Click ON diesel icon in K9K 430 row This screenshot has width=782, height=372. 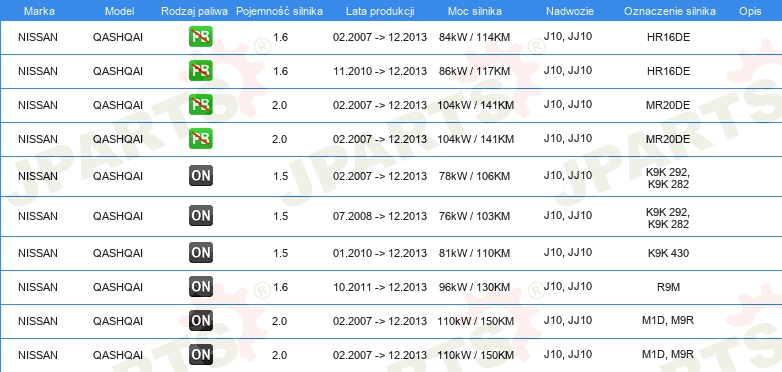[201, 253]
